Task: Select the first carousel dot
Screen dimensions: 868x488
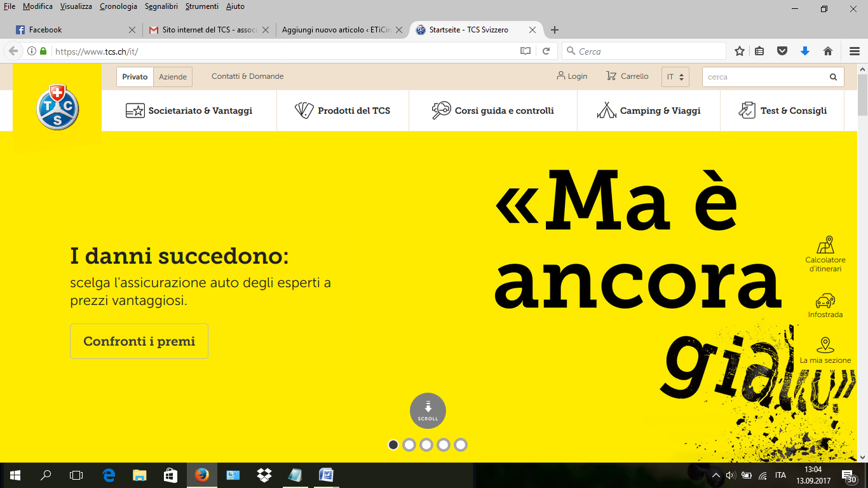Action: point(393,445)
